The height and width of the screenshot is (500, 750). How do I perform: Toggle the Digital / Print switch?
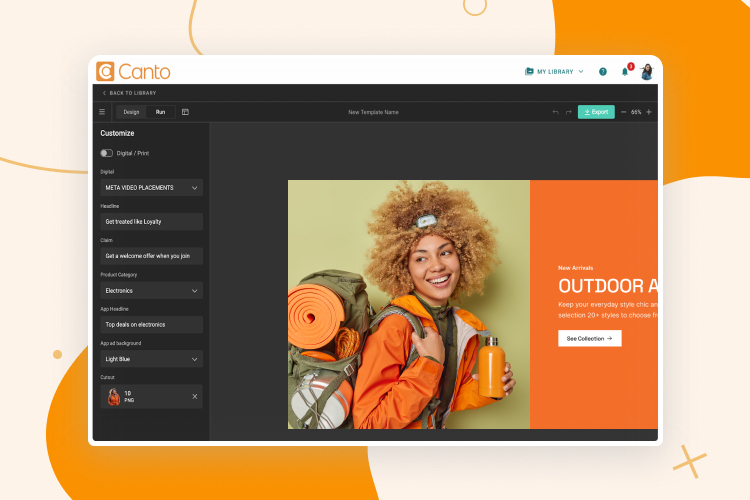pos(106,153)
